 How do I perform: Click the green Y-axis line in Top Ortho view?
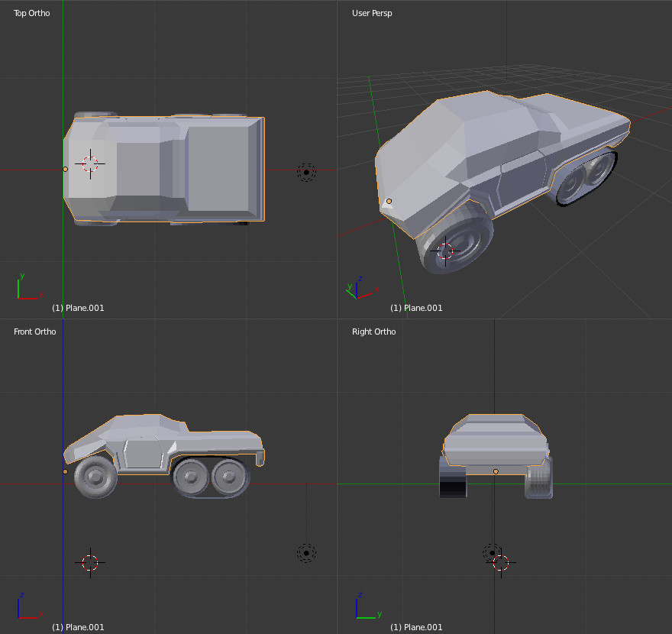[62, 46]
